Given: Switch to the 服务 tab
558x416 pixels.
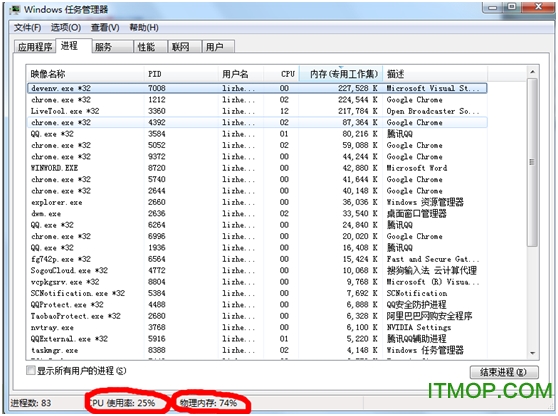Looking at the screenshot, I should click(x=112, y=47).
